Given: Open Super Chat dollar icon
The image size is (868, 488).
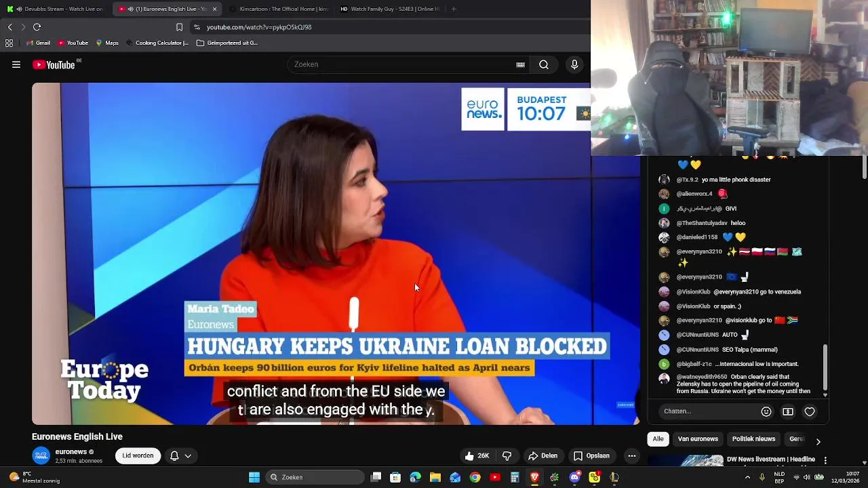Looking at the screenshot, I should 788,411.
